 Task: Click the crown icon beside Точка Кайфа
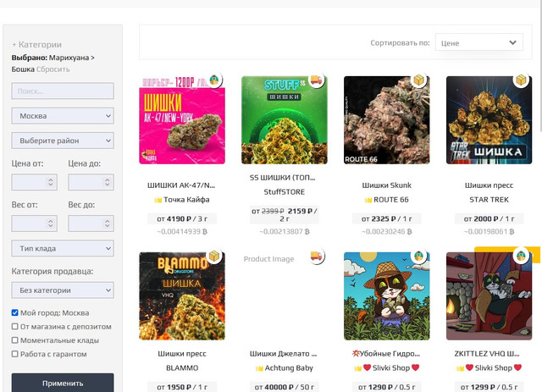tap(158, 200)
